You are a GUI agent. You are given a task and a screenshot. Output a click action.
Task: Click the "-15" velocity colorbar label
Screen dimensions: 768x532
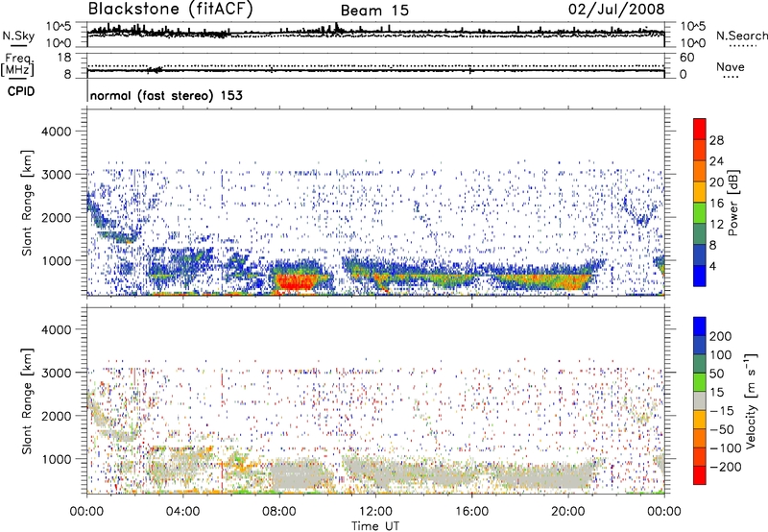point(722,411)
